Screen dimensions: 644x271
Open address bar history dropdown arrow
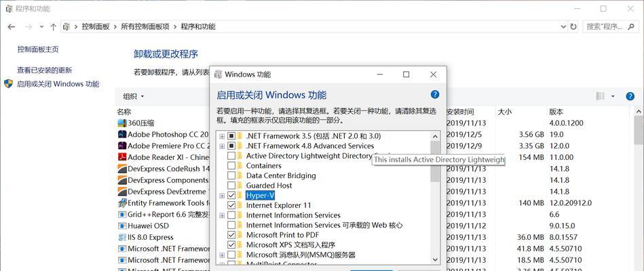(563, 26)
